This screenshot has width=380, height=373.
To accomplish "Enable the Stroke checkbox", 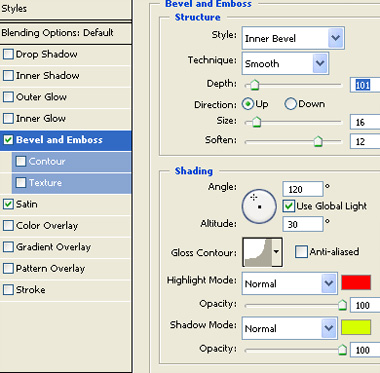I will 8,290.
